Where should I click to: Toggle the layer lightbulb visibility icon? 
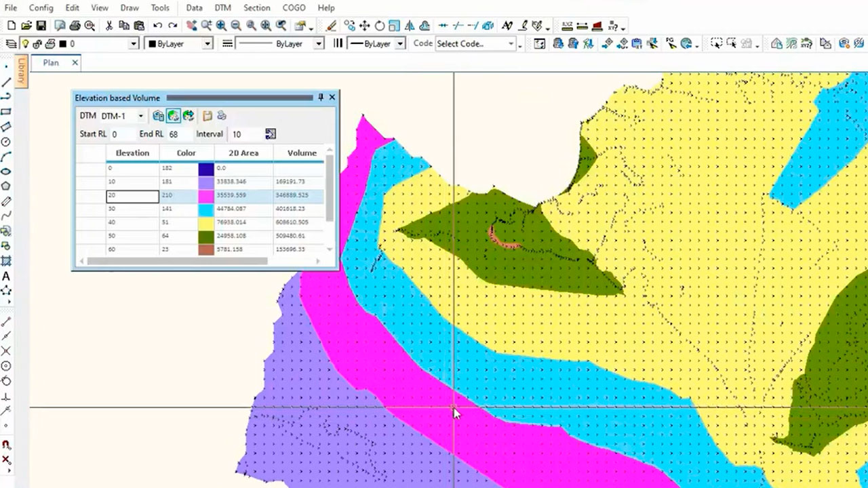[x=25, y=43]
